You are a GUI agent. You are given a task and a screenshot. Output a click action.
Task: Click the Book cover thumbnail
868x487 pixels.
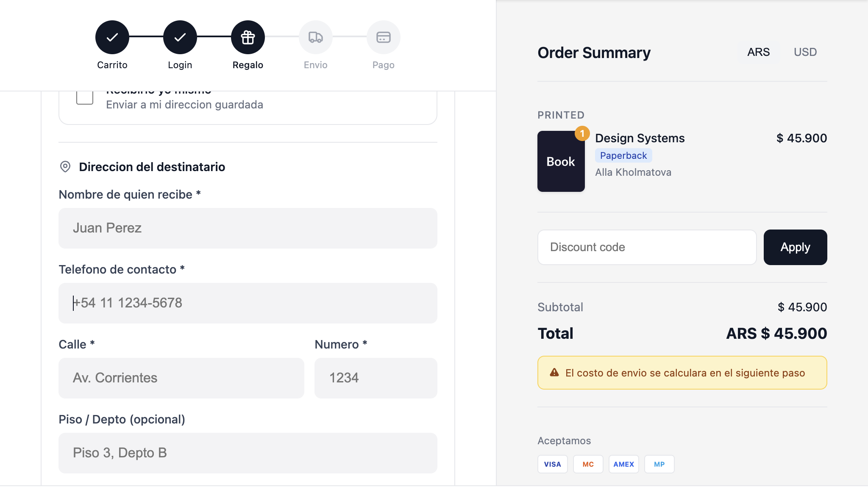click(x=561, y=161)
